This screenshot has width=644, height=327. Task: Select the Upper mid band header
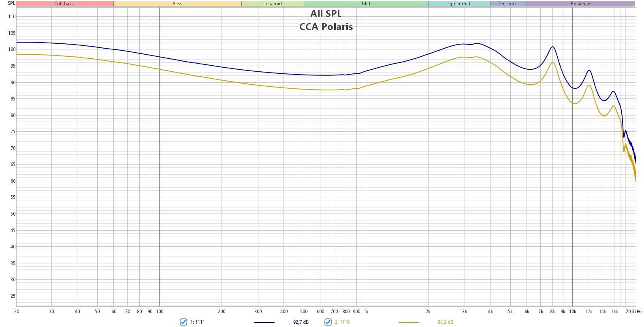click(459, 4)
